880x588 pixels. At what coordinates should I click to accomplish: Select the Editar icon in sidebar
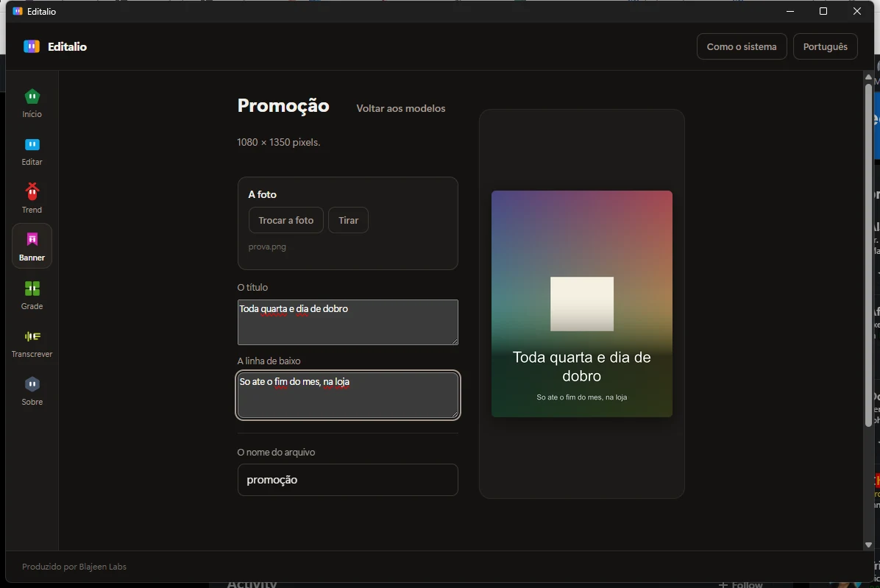[32, 145]
